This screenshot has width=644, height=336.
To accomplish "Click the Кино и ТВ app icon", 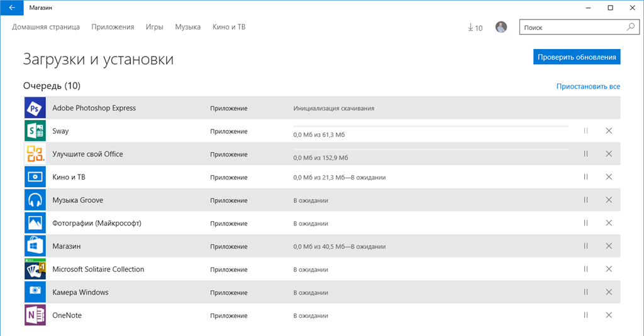I will pos(35,177).
